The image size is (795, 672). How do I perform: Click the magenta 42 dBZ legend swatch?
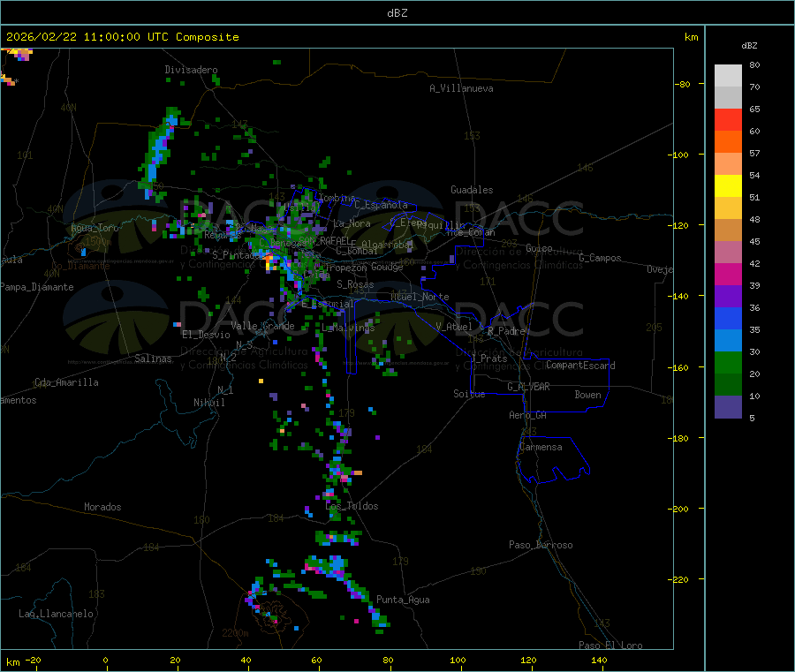coord(728,274)
